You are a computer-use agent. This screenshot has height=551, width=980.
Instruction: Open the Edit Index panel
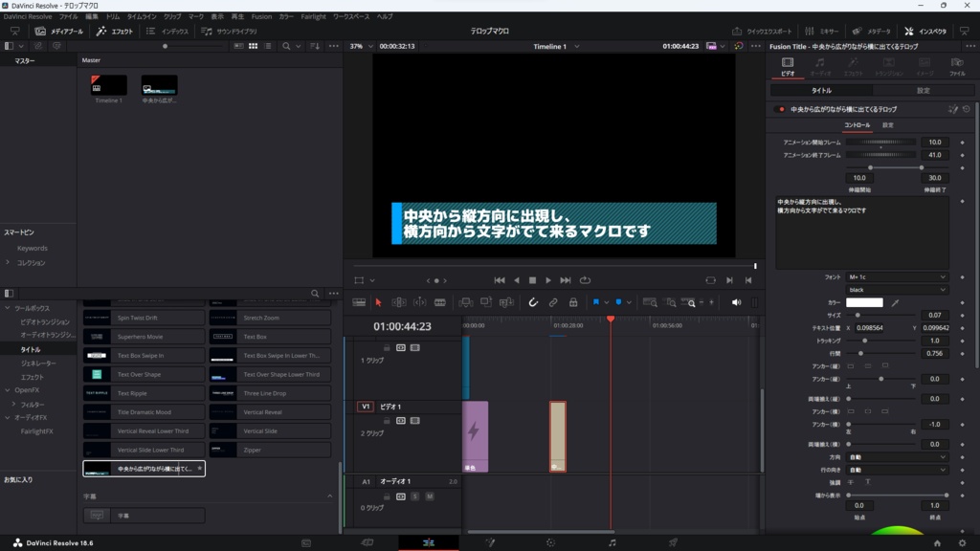pyautogui.click(x=167, y=32)
